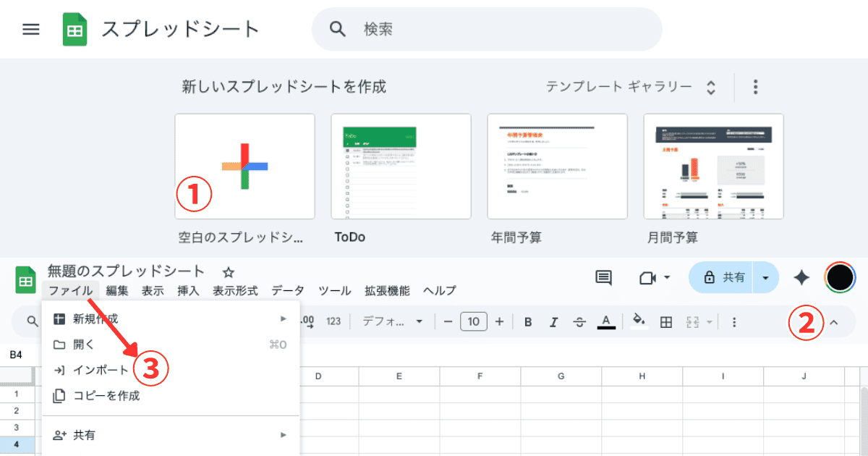This screenshot has width=868, height=456.
Task: Click the Gemini sparkle icon
Action: point(801,278)
